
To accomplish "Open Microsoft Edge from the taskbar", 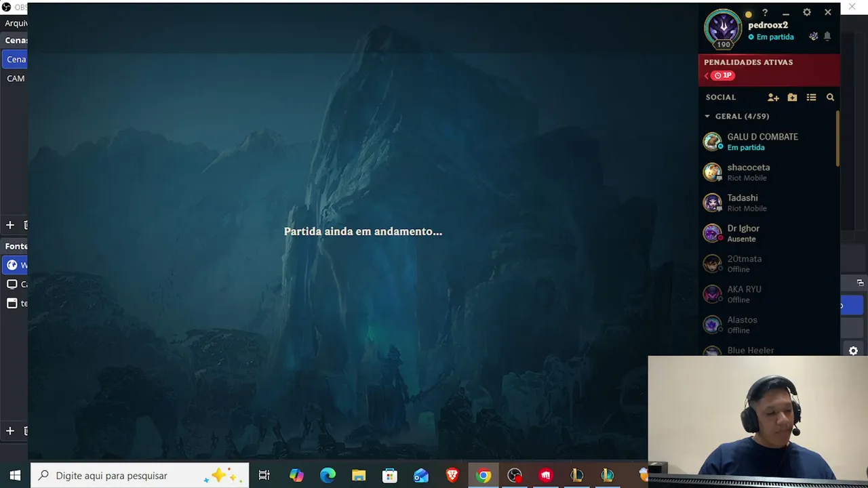I will click(x=328, y=476).
